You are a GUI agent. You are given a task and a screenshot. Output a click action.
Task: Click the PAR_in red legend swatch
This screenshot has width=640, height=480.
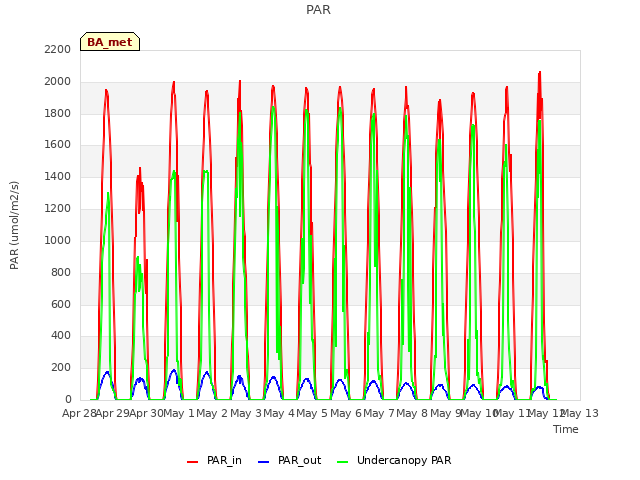pos(192,462)
